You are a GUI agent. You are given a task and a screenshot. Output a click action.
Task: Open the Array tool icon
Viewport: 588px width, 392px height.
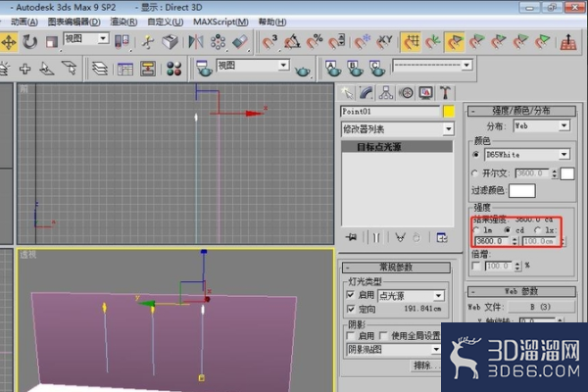pyautogui.click(x=218, y=42)
